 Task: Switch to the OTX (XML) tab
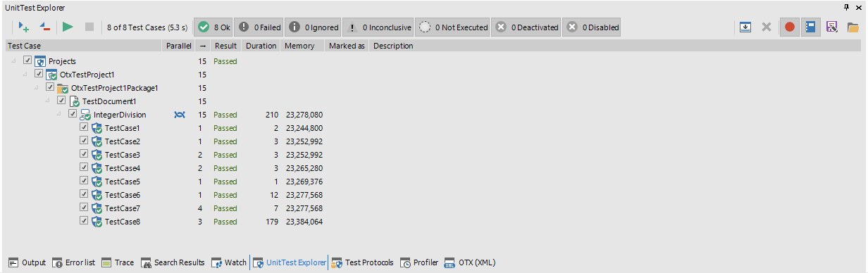click(470, 262)
